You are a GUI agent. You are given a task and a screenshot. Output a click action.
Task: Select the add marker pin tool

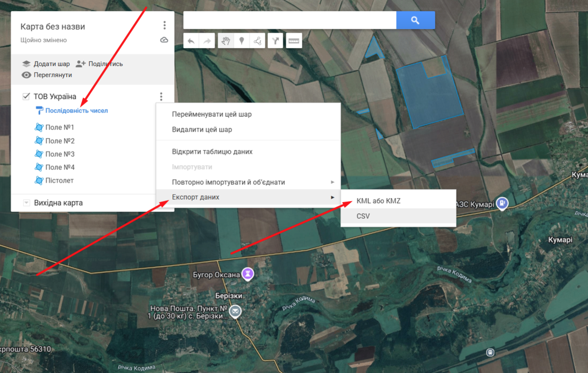click(x=242, y=41)
